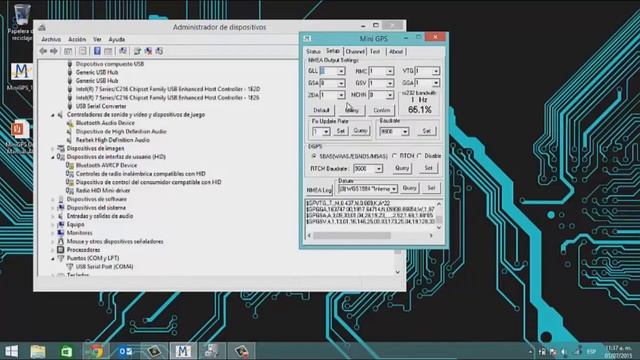
Task: Open the Datum WGS1984 dropdown
Action: click(x=394, y=189)
